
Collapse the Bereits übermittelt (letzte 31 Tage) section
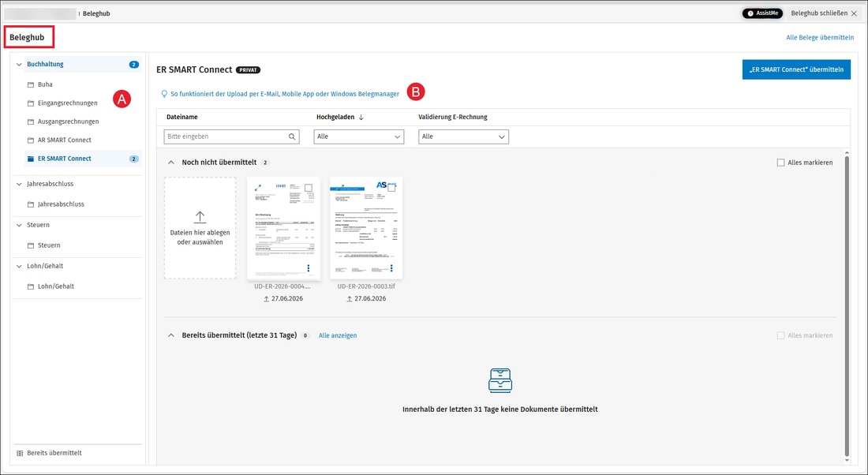point(171,335)
